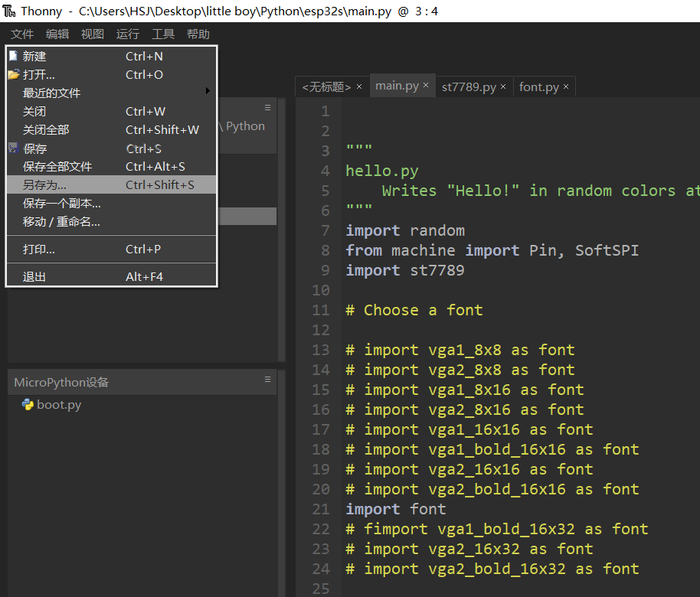Expand the 最近的文件 submenu arrow

207,93
